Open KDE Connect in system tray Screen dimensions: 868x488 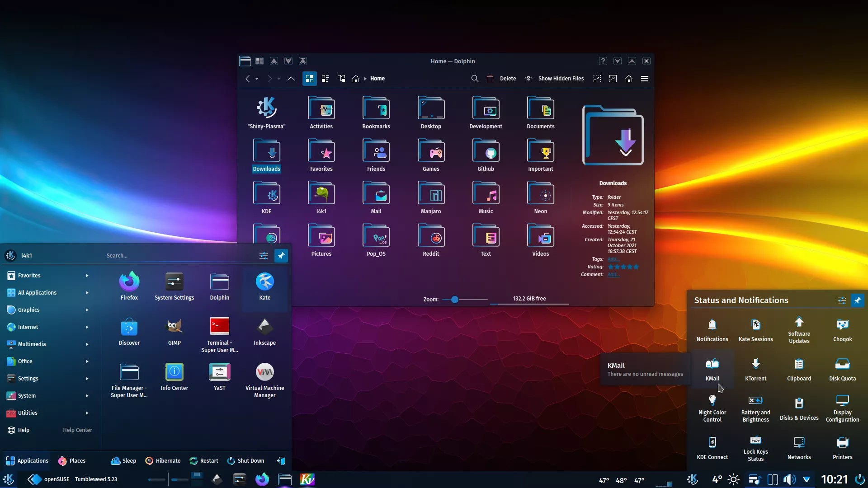point(712,447)
